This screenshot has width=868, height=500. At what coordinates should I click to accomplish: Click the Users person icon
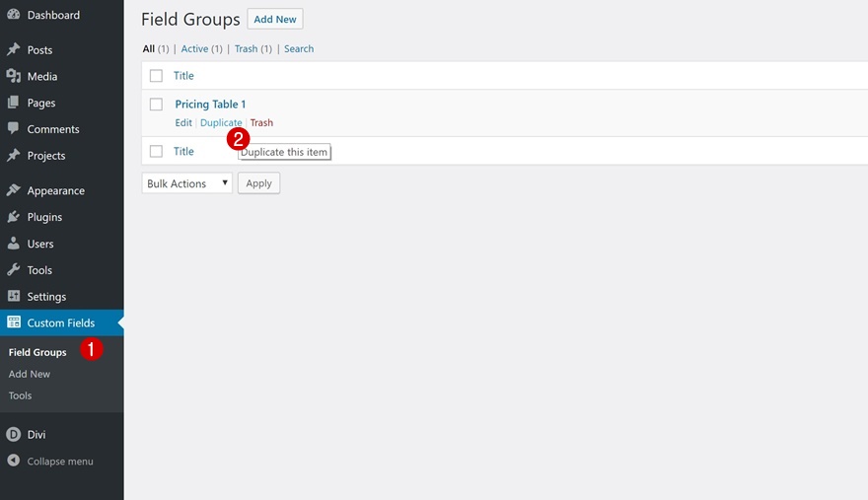click(13, 243)
